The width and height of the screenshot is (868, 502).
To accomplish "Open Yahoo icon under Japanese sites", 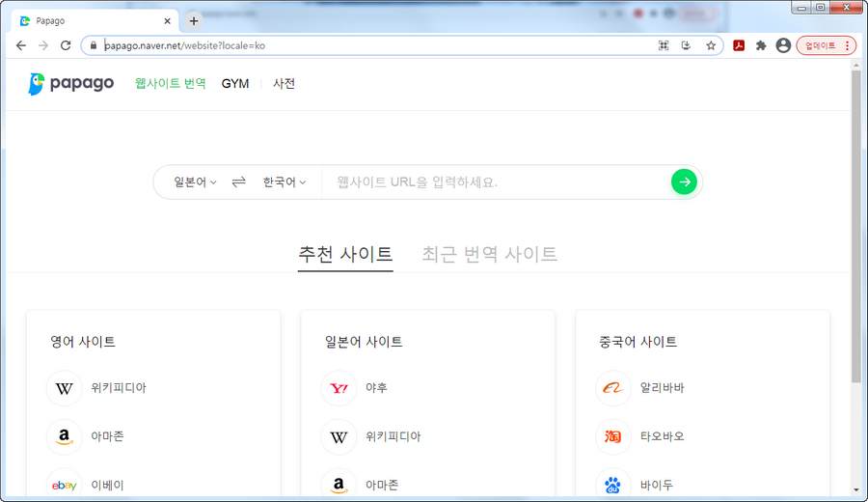I will [339, 388].
